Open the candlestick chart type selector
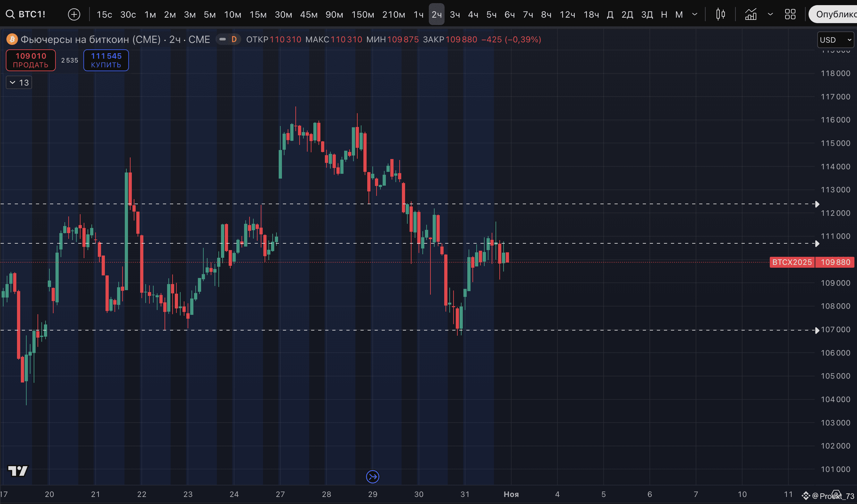Image resolution: width=857 pixels, height=504 pixels. [720, 14]
